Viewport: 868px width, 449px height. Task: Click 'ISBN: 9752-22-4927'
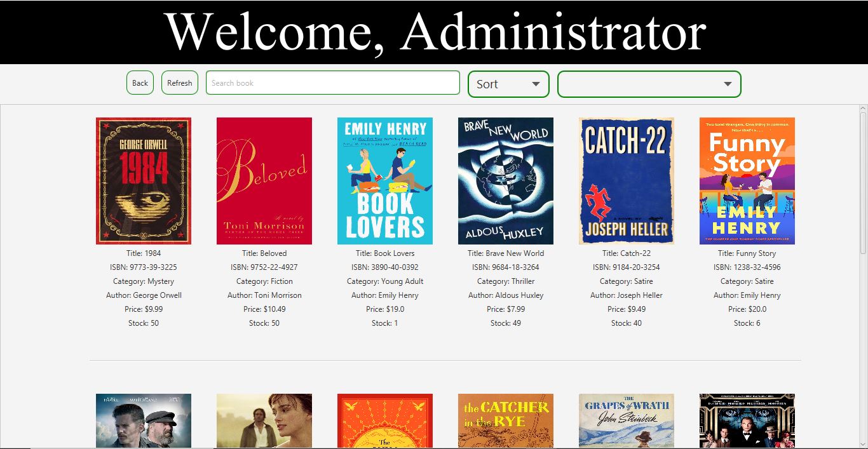pyautogui.click(x=264, y=267)
